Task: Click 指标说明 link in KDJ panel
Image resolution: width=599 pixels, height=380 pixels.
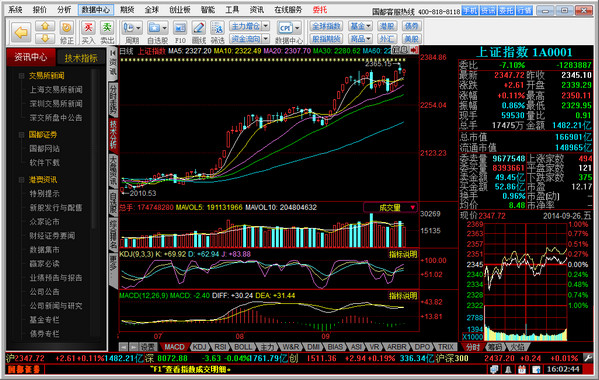Action: (x=403, y=254)
